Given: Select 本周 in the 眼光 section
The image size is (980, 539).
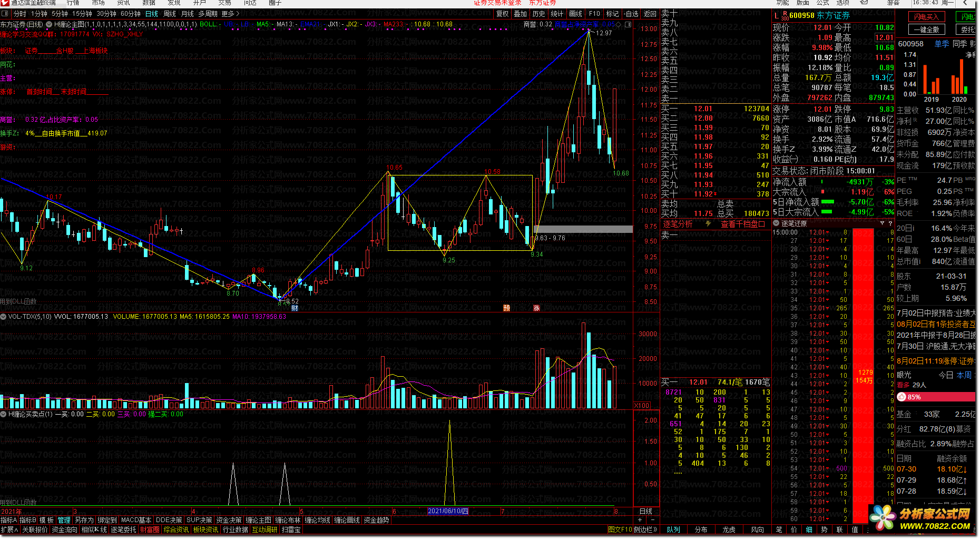Looking at the screenshot, I should point(964,375).
